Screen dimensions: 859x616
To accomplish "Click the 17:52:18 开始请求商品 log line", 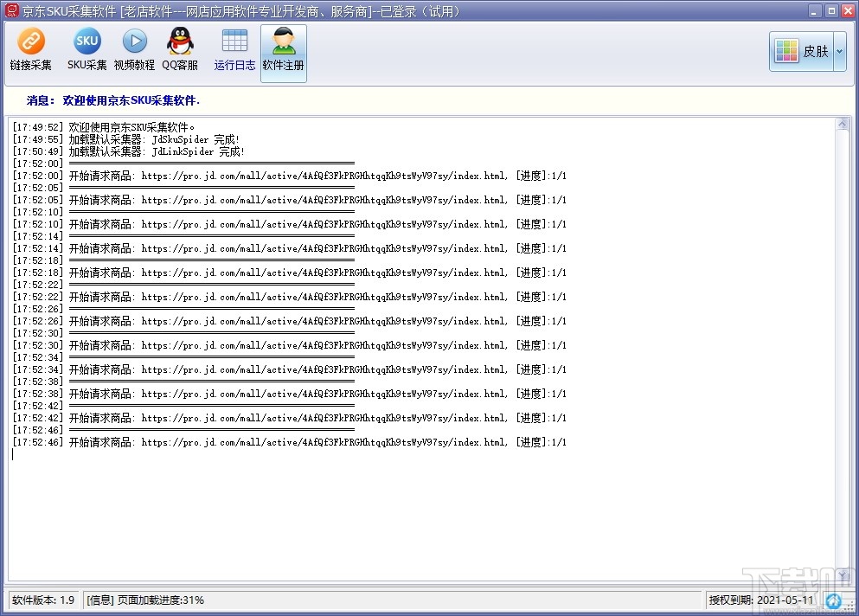I will pos(289,273).
